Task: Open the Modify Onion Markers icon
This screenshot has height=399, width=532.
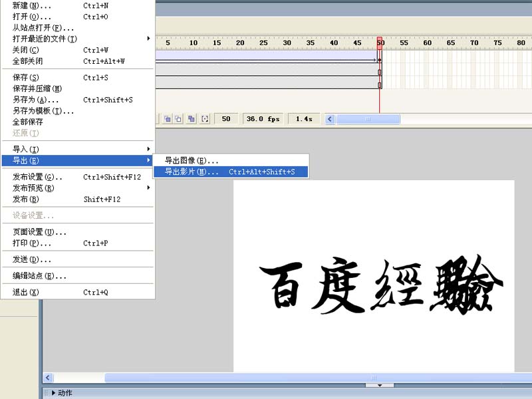Action: point(205,119)
